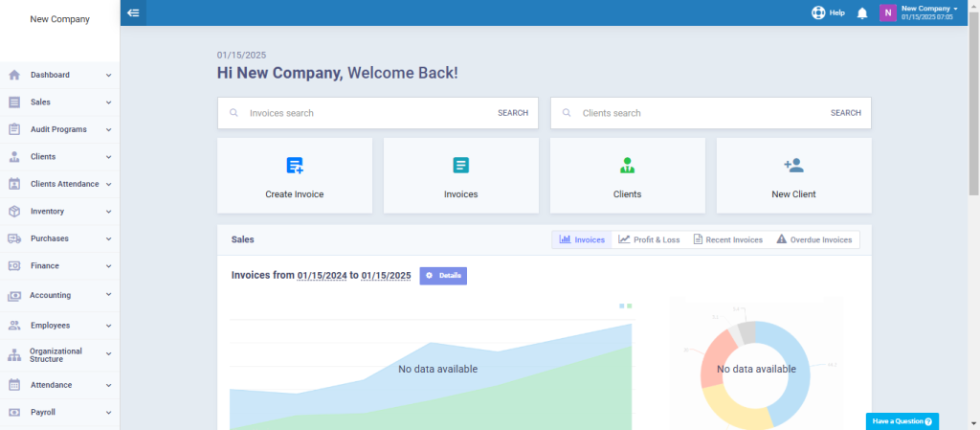Click the Inventory box icon

14,212
